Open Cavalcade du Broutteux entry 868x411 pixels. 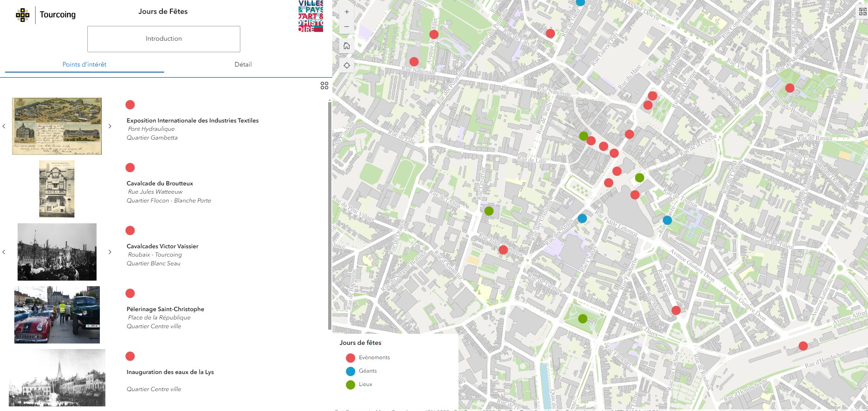coord(160,184)
